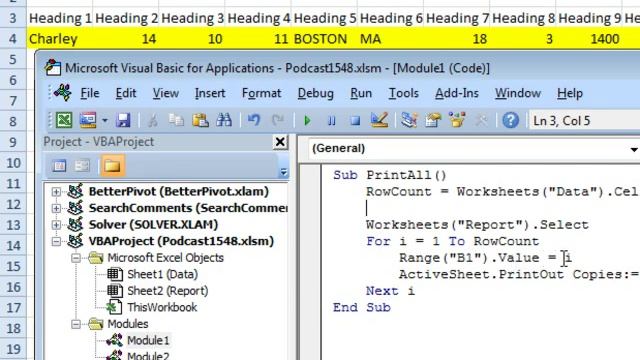
Task: Select Module1 in the project tree
Action: tap(148, 340)
